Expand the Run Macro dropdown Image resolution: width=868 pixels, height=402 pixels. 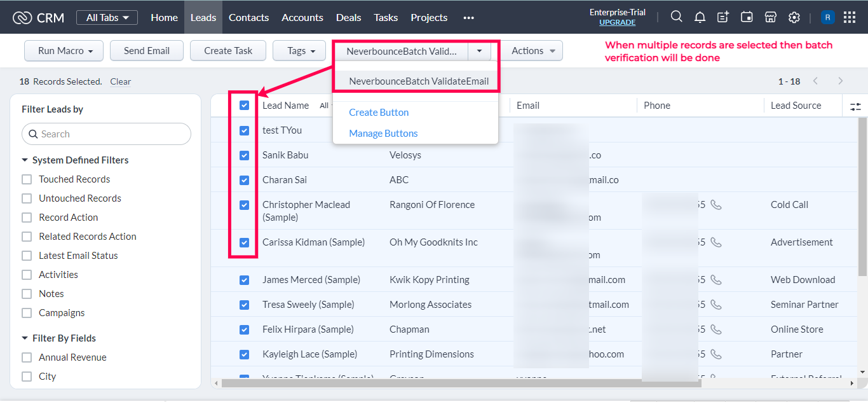(64, 51)
